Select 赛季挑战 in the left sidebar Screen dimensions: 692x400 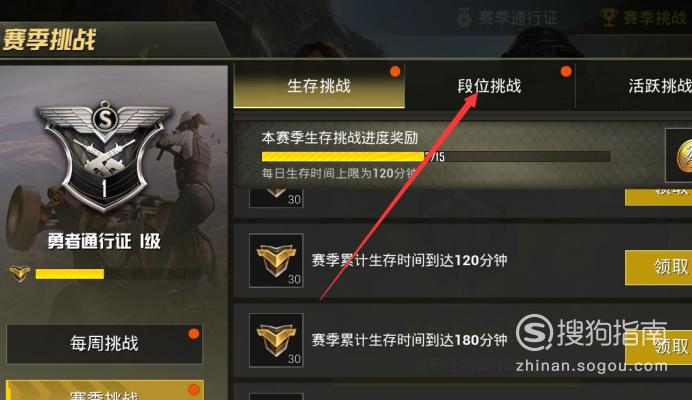pos(105,390)
